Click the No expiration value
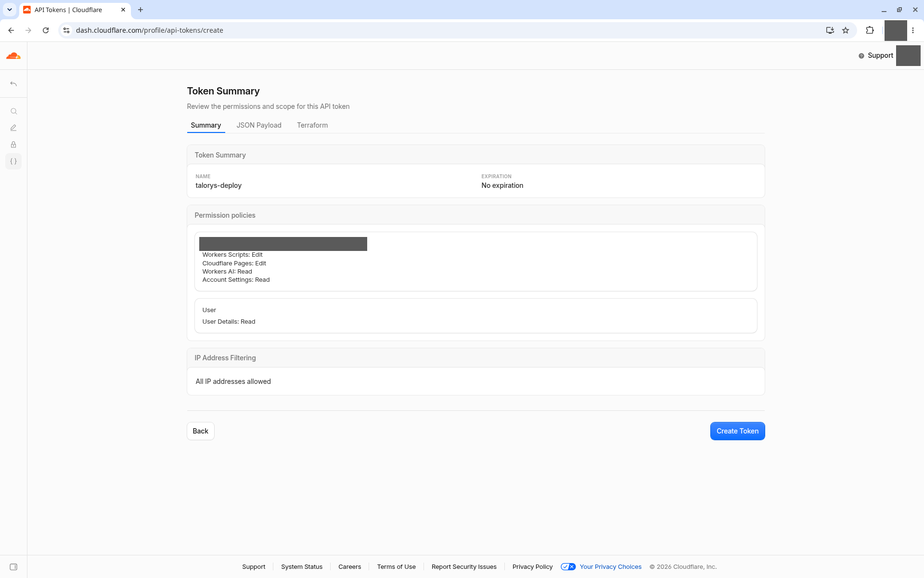Viewport: 924px width, 578px height. (502, 185)
